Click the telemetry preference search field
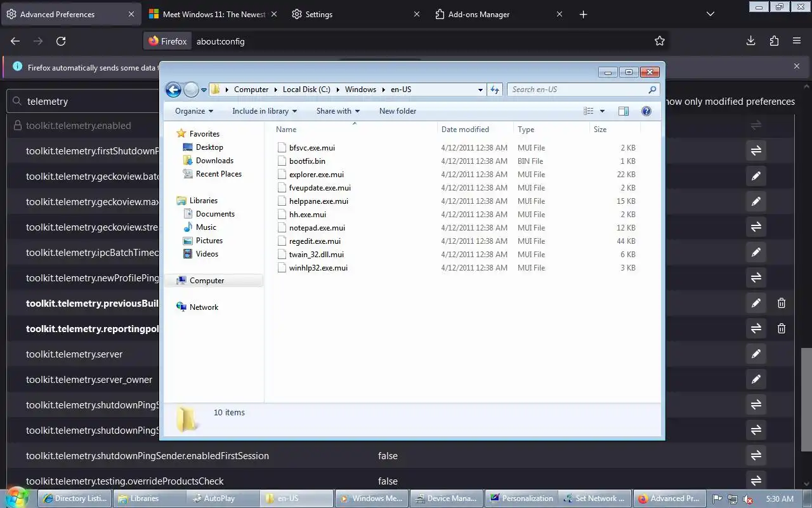Image resolution: width=812 pixels, height=508 pixels. (84, 101)
